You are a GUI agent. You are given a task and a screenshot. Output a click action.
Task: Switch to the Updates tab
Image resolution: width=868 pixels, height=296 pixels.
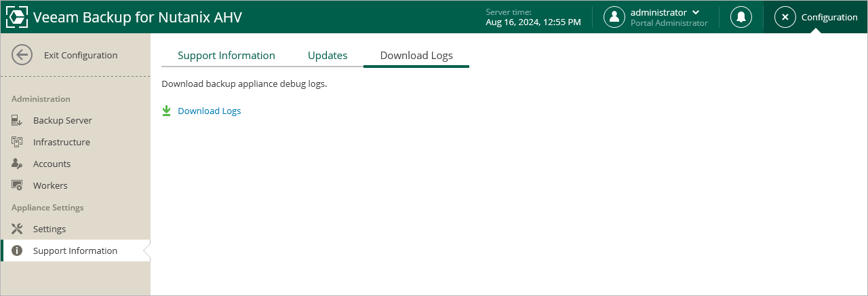pos(328,56)
